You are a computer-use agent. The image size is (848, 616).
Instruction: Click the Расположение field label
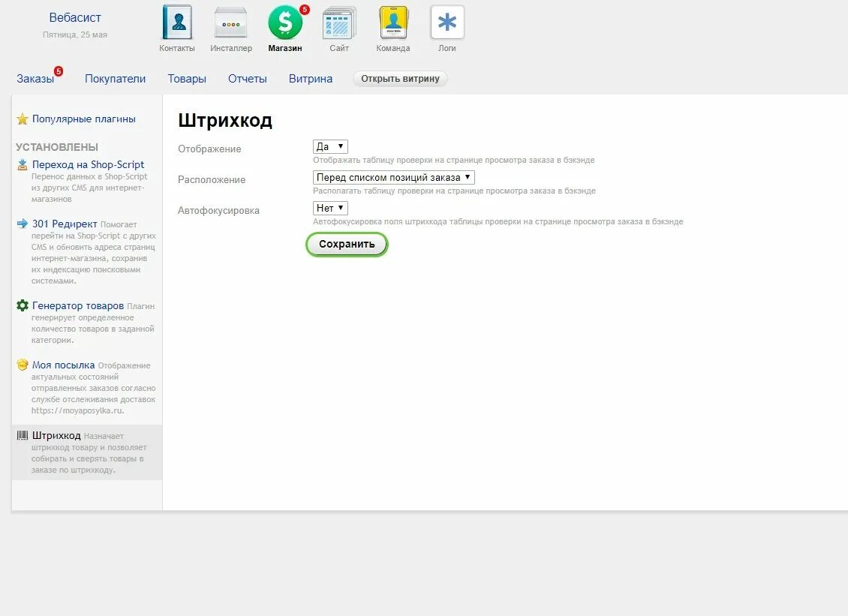click(212, 180)
